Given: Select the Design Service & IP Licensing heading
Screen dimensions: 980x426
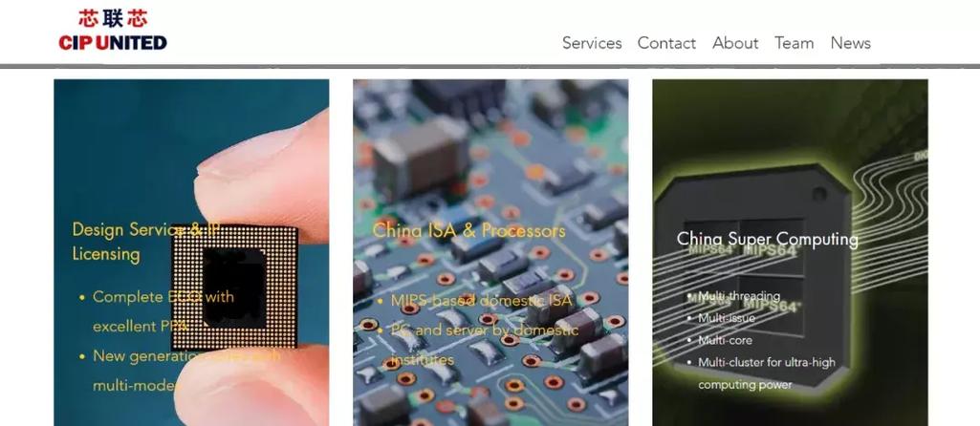Looking at the screenshot, I should (145, 242).
